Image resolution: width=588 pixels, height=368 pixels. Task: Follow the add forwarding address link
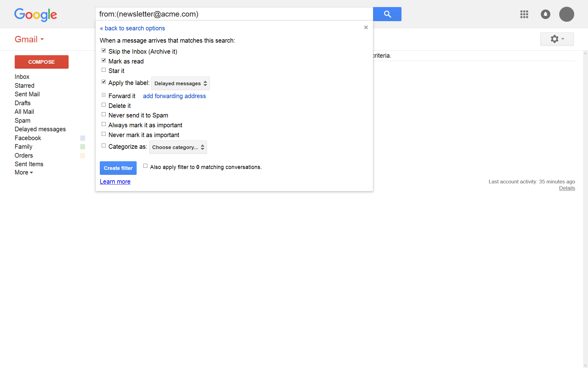pos(174,96)
